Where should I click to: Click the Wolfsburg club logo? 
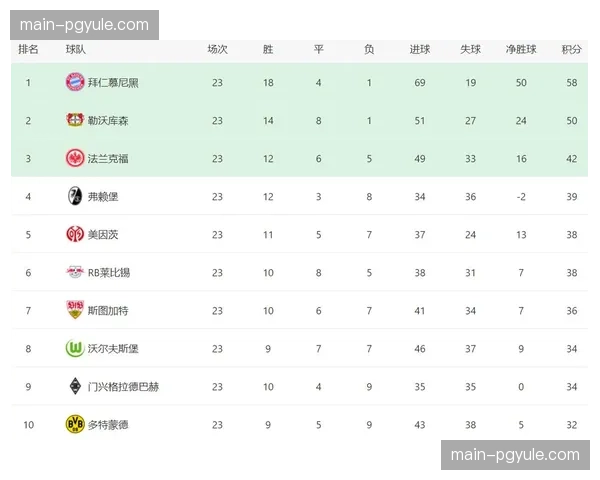(x=75, y=348)
